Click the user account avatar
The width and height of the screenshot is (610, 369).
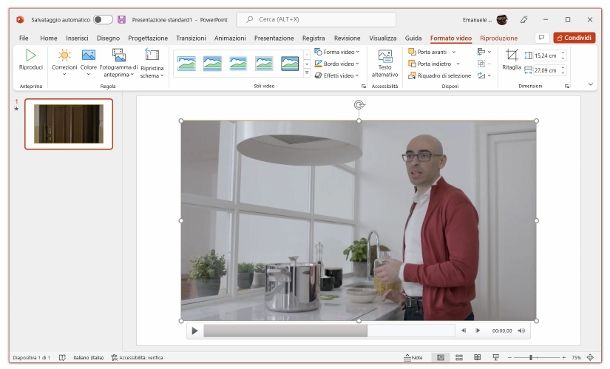coord(502,19)
